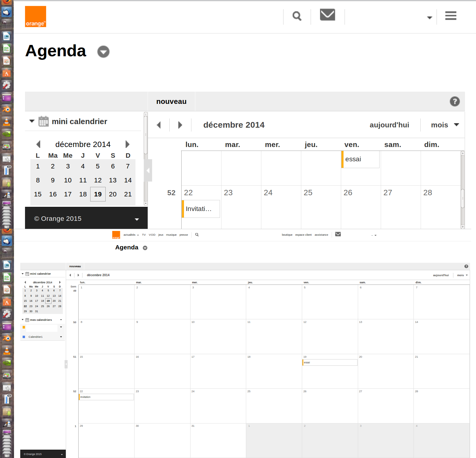Screen dimensions: 476x458
Task: Open the 'boutique' link
Action: (287, 235)
